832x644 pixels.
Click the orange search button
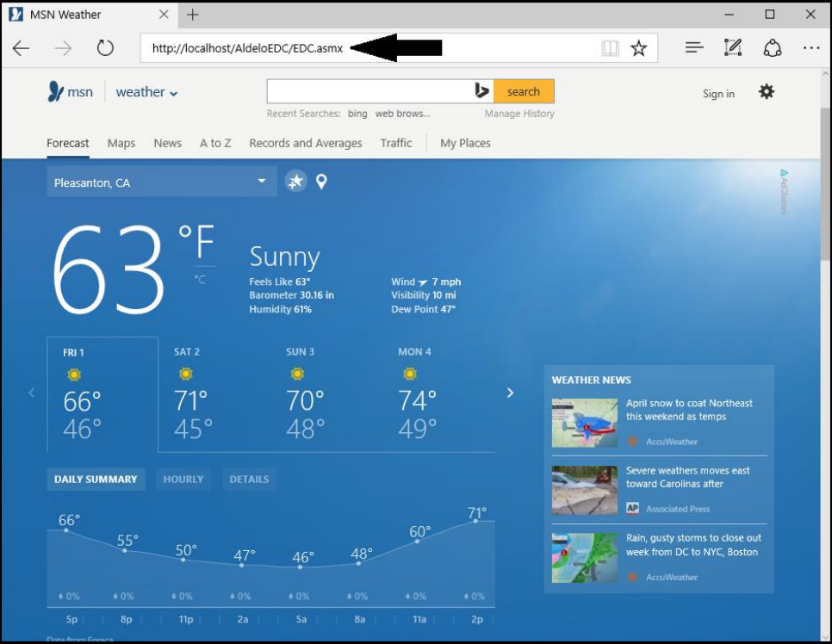(x=524, y=91)
